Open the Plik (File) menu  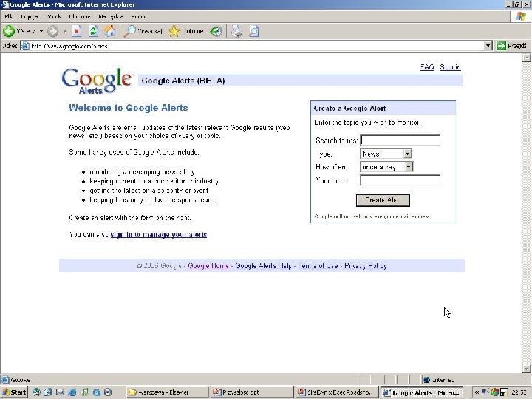coord(8,16)
